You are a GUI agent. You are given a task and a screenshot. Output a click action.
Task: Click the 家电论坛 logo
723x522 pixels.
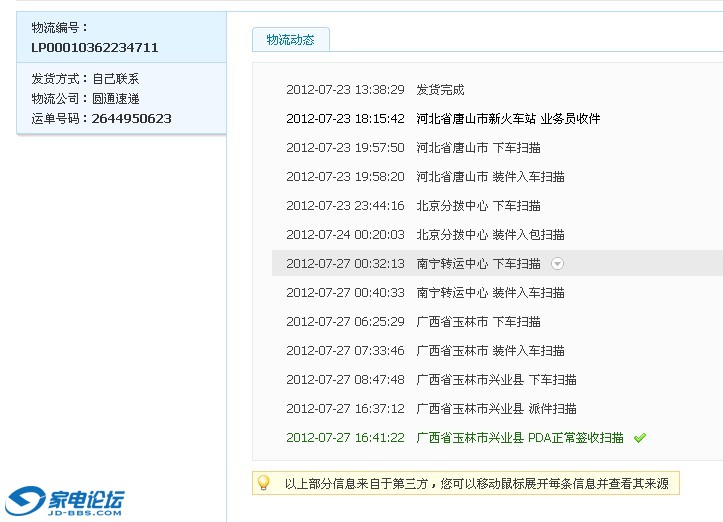tap(66, 500)
